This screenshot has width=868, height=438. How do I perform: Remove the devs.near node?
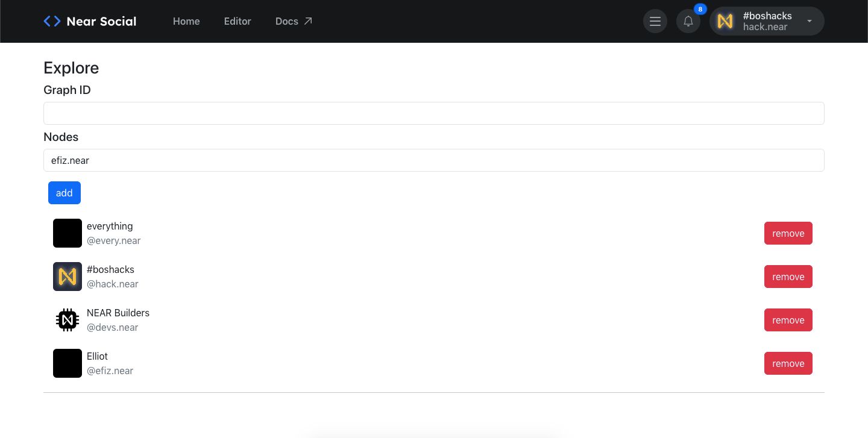[788, 320]
